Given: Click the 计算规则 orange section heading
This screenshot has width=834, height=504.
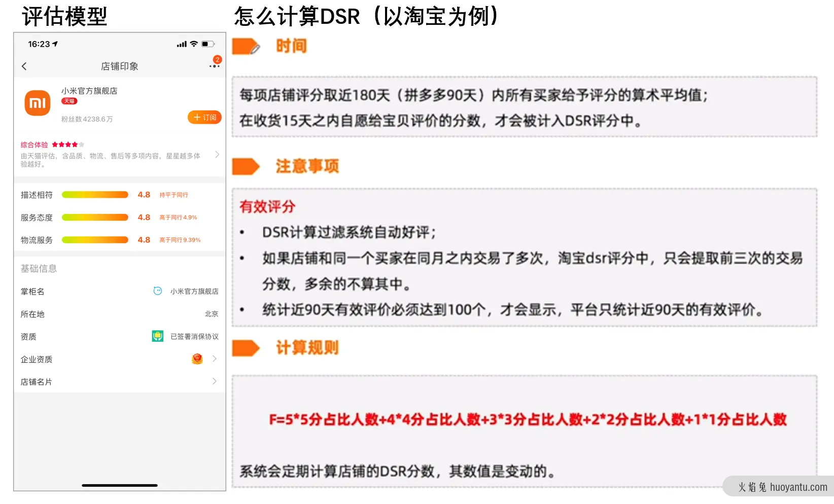Looking at the screenshot, I should 307,348.
